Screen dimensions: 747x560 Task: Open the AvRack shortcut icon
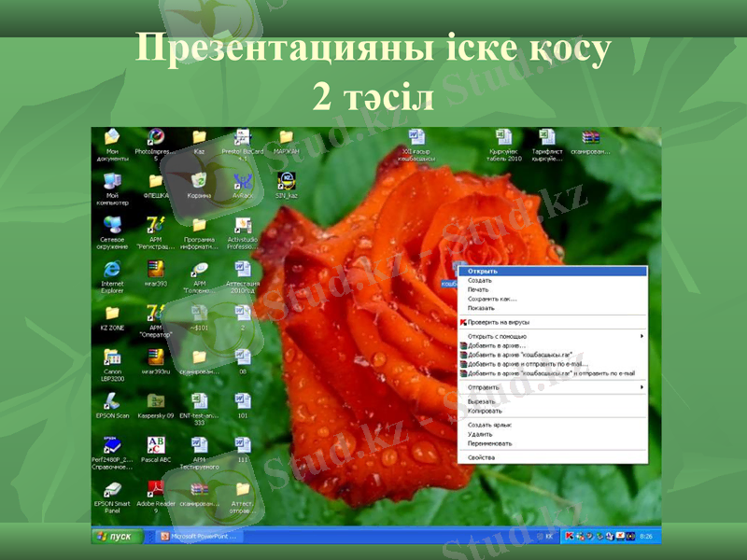pyautogui.click(x=242, y=181)
